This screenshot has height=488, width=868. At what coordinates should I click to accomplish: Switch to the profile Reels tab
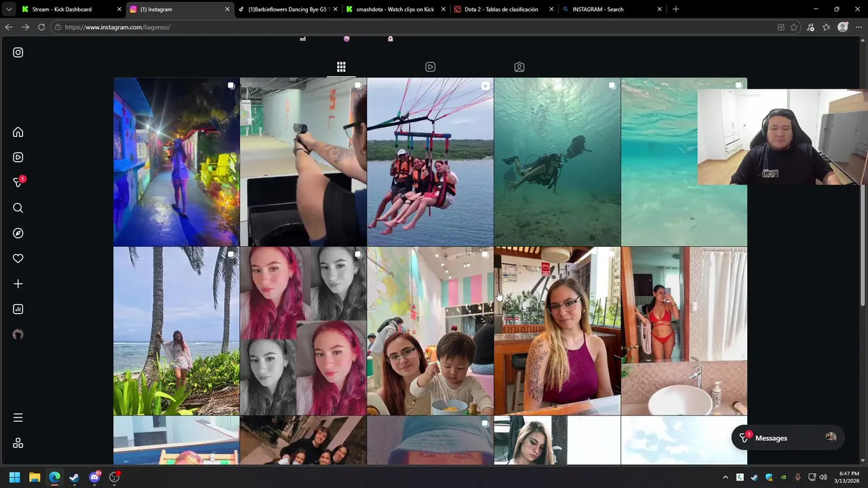click(x=430, y=67)
